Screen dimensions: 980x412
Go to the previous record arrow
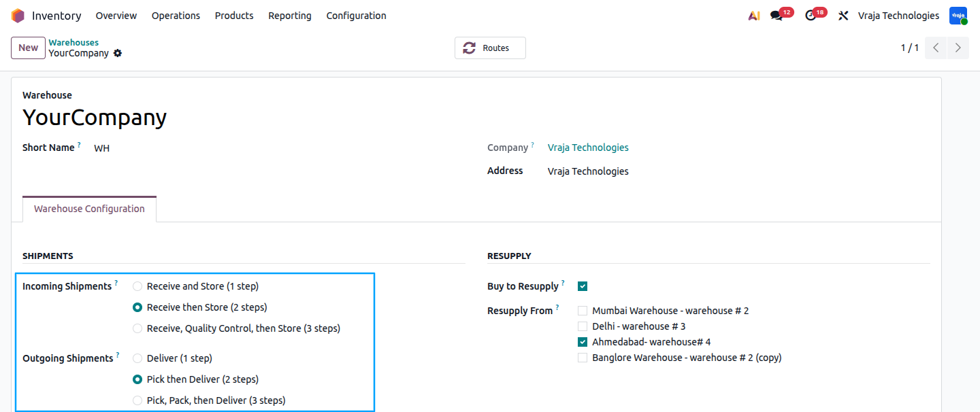[936, 48]
